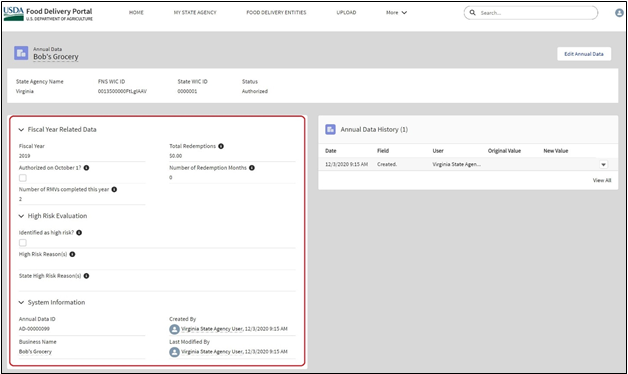Open the row action dropdown in Annual Data History
The image size is (628, 374).
603,165
